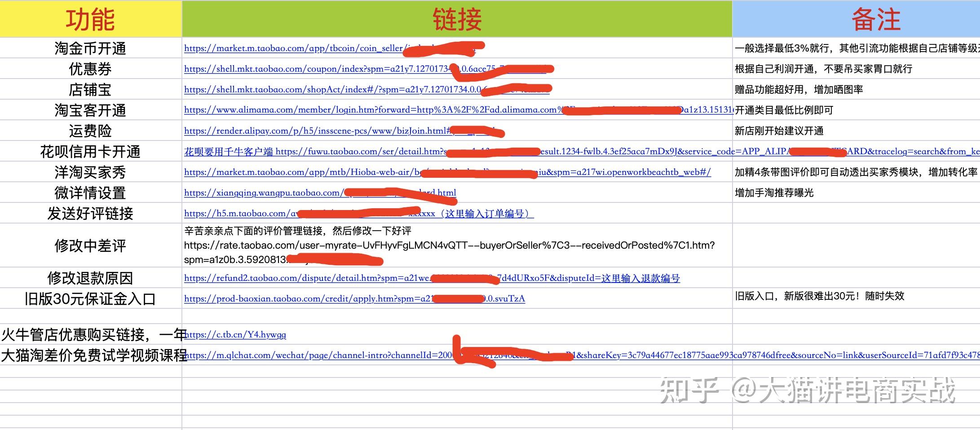Open the c.tb.cn/Y4.hywgg short link
The width and height of the screenshot is (980, 430).
(235, 334)
